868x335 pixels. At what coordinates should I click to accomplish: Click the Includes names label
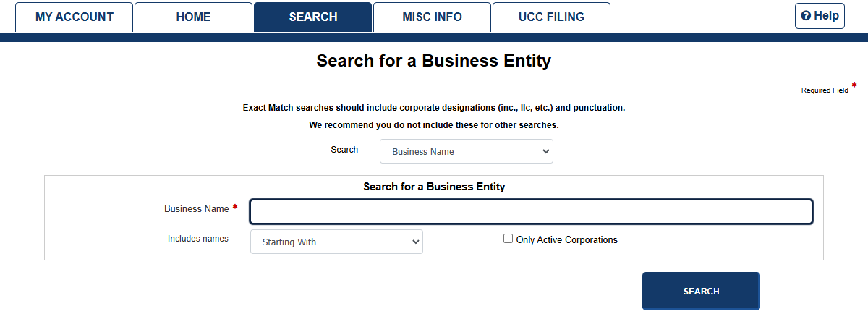(x=198, y=239)
